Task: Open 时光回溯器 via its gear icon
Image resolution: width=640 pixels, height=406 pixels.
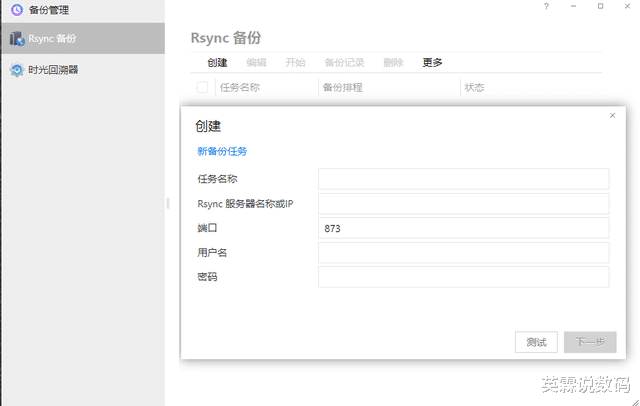Action: (16, 70)
